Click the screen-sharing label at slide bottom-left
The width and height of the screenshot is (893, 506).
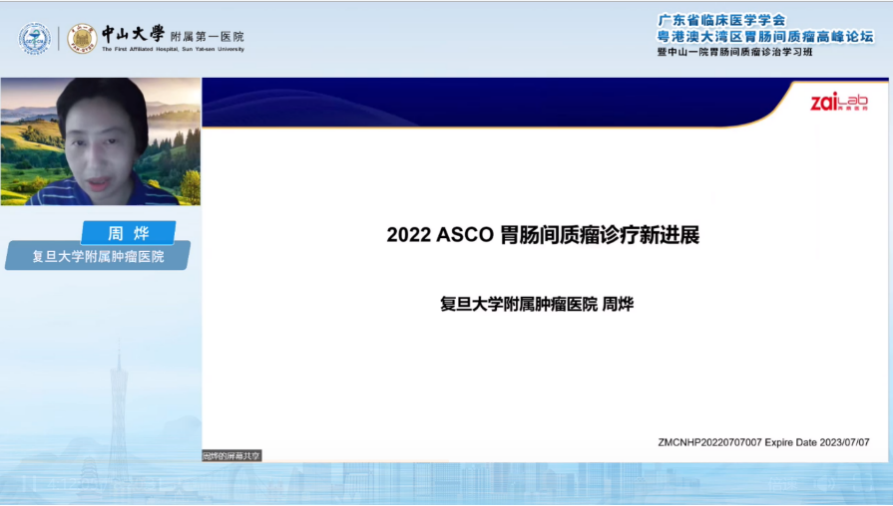(232, 456)
